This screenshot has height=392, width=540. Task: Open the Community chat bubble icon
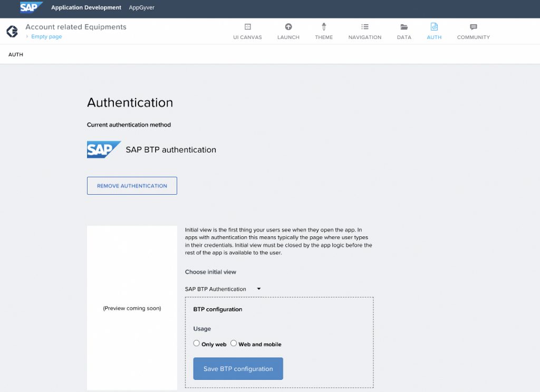click(474, 27)
